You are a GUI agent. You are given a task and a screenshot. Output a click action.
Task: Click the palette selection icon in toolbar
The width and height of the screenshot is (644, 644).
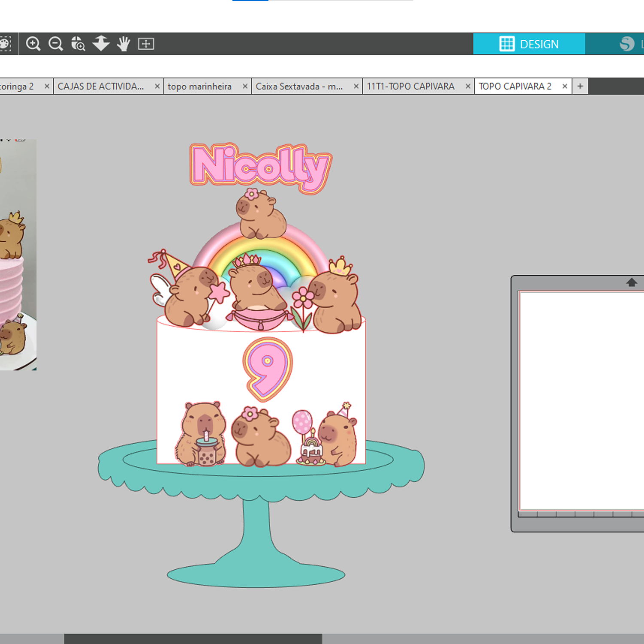click(x=5, y=44)
